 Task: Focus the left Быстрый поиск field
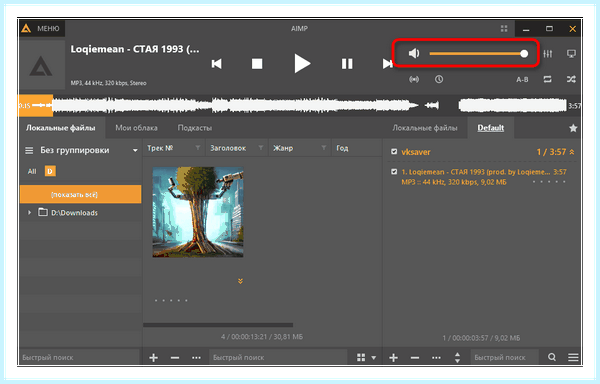[79, 357]
